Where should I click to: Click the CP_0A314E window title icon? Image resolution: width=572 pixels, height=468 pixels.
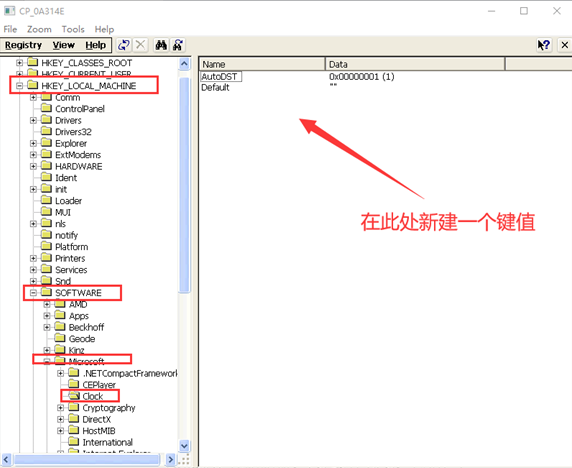(9, 11)
